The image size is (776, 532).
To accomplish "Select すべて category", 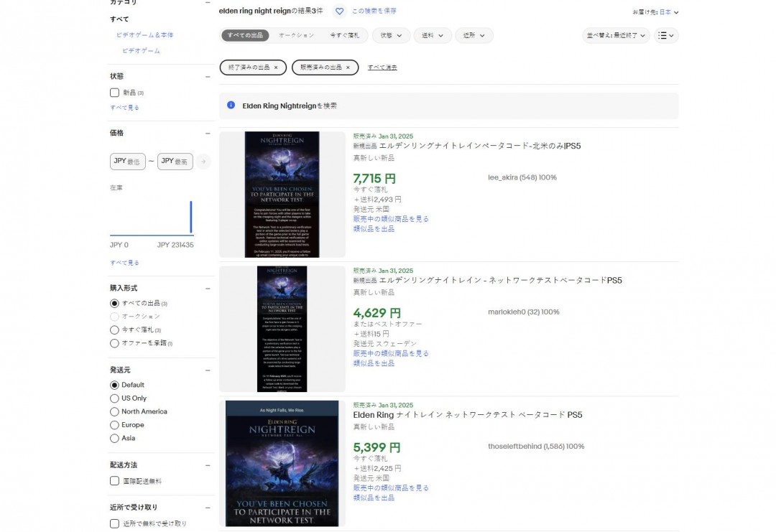I will [x=119, y=19].
